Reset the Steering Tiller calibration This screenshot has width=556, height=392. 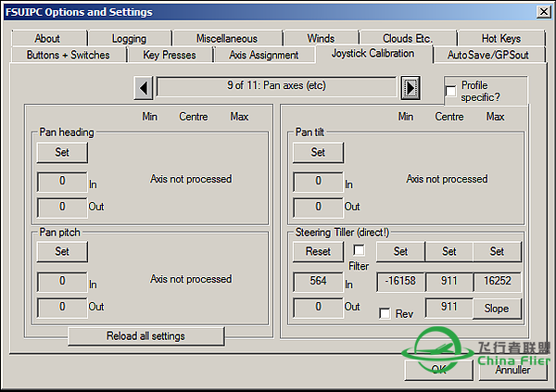[x=318, y=251]
